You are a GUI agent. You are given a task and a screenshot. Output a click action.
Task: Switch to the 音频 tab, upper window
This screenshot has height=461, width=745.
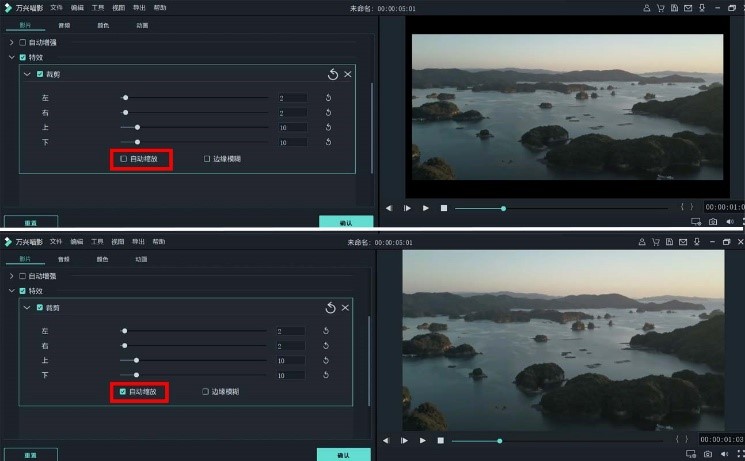pyautogui.click(x=64, y=25)
